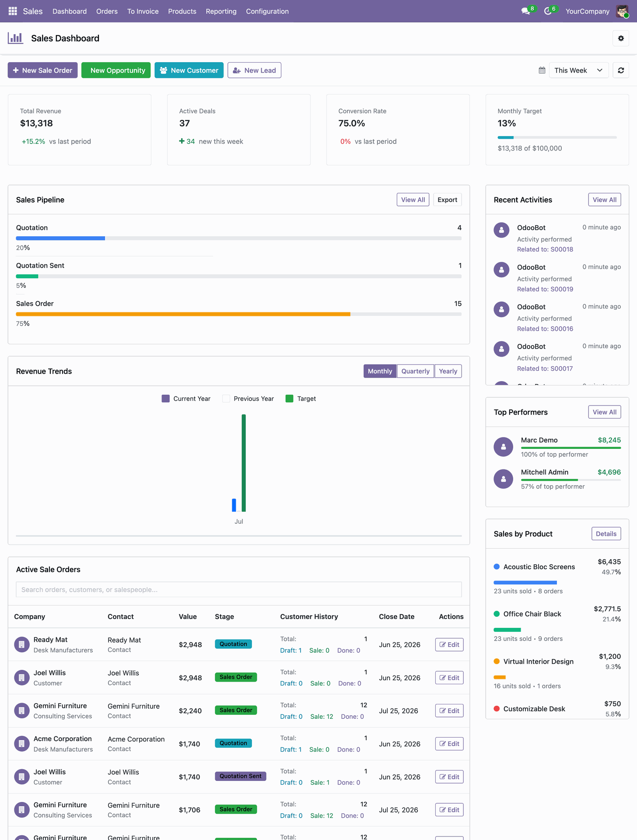Open the chat messages icon with badge 8
Screen dimensions: 637x840
pos(525,11)
